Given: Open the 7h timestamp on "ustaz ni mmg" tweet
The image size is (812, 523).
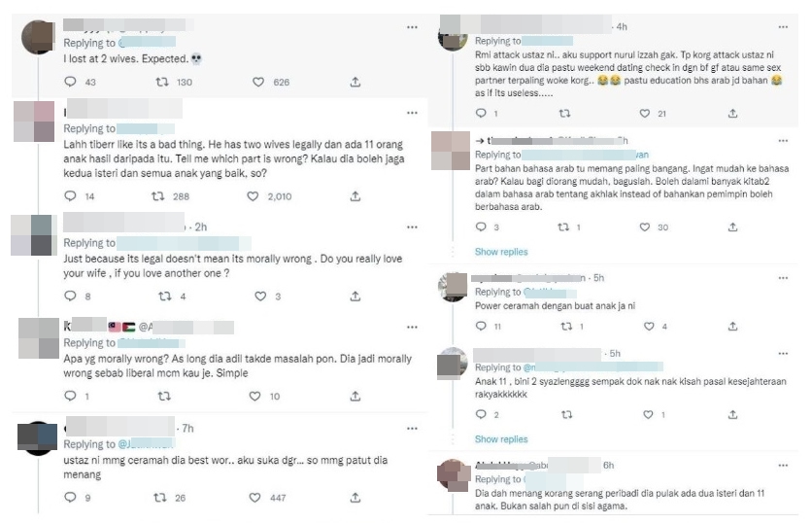Looking at the screenshot, I should pyautogui.click(x=187, y=429).
